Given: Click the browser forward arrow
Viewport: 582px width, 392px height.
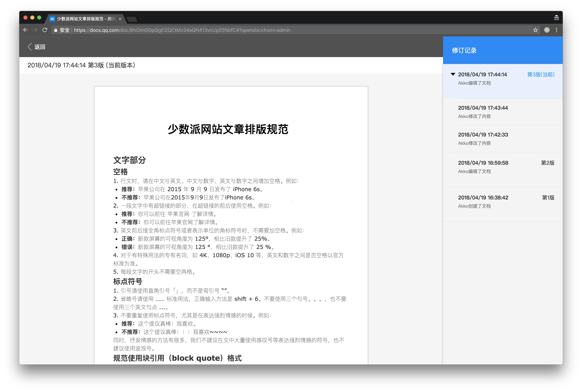Looking at the screenshot, I should [35, 30].
